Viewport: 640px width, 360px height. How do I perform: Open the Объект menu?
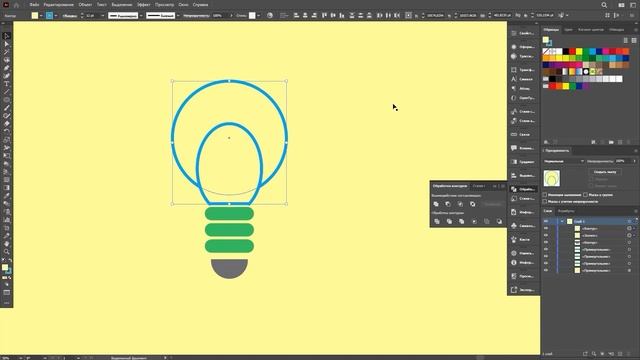85,5
